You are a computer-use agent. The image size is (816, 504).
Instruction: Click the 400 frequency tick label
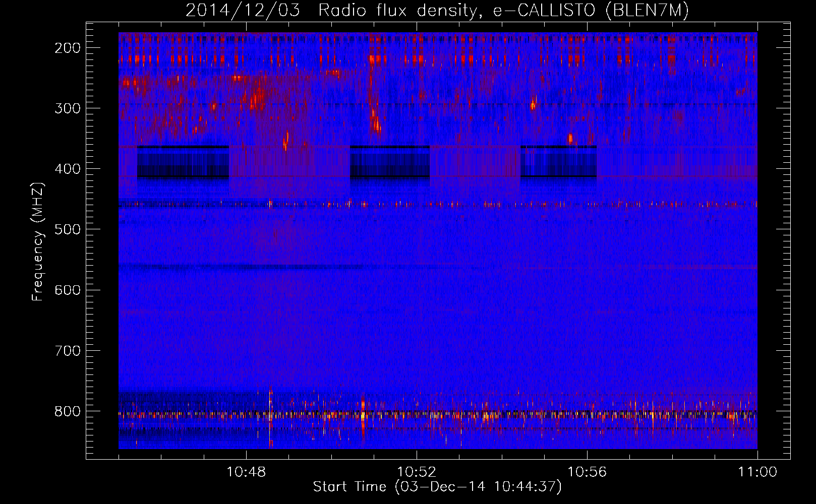tap(67, 169)
